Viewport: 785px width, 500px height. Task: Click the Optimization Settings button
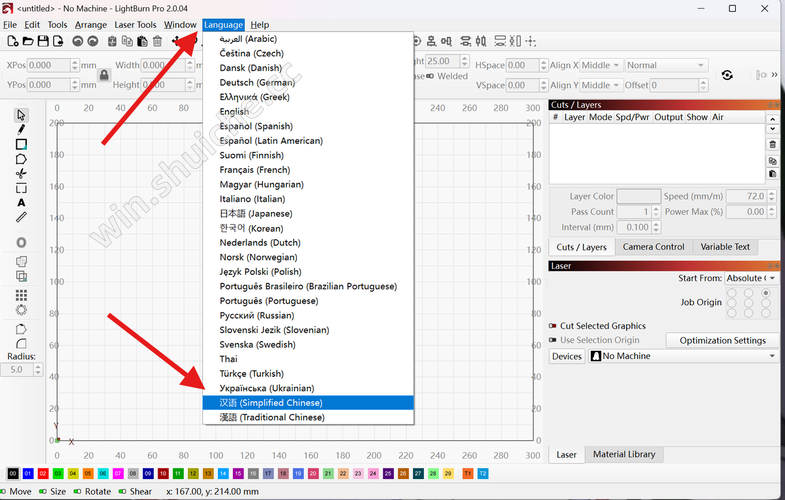(722, 340)
